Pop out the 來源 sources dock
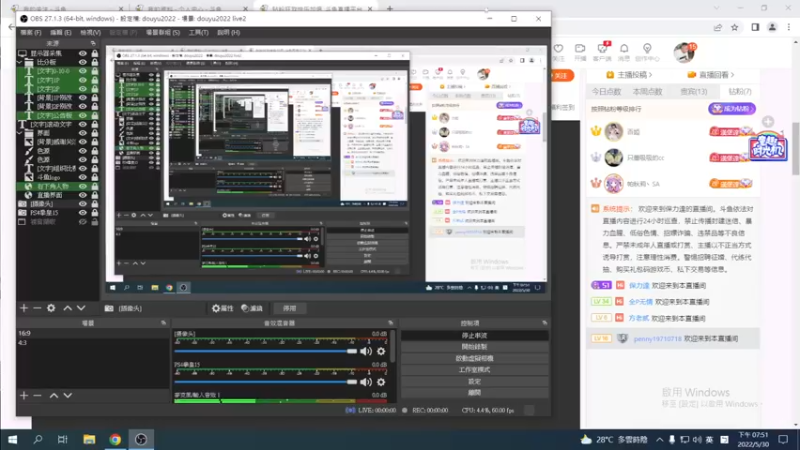The height and width of the screenshot is (450, 800). [x=93, y=43]
